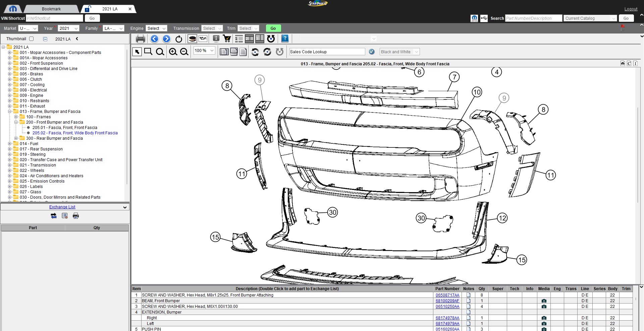Open the notes icon for item 1 screw
This screenshot has height=331, width=644.
468,295
